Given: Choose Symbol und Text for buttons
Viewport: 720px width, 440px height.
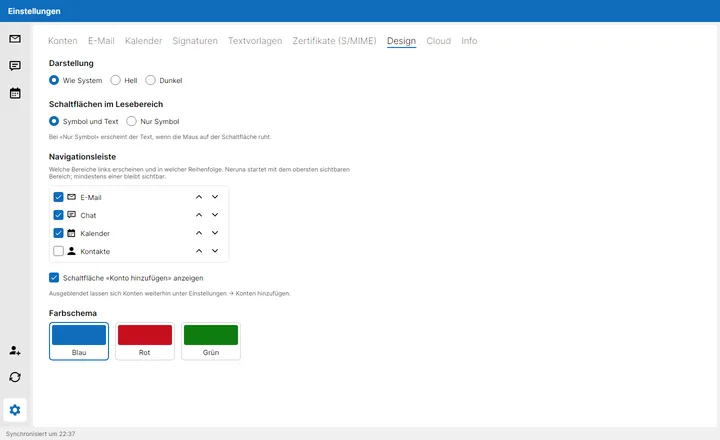Looking at the screenshot, I should [x=54, y=121].
